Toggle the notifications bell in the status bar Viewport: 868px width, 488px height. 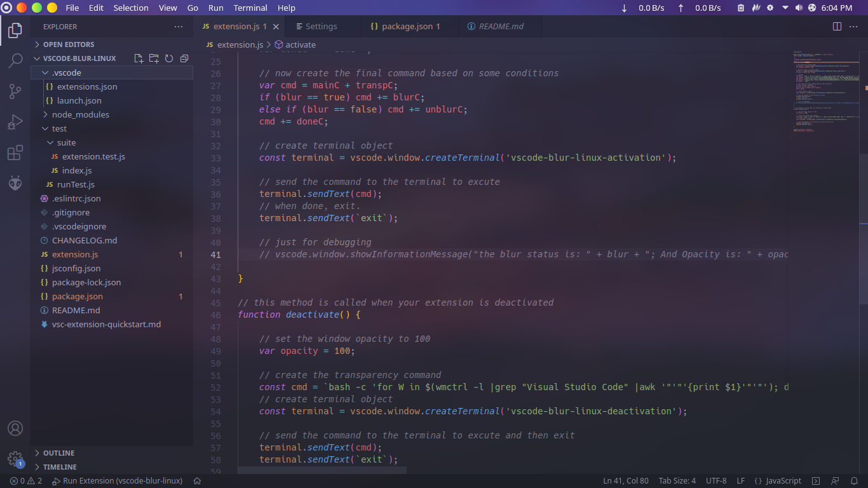pos(854,481)
